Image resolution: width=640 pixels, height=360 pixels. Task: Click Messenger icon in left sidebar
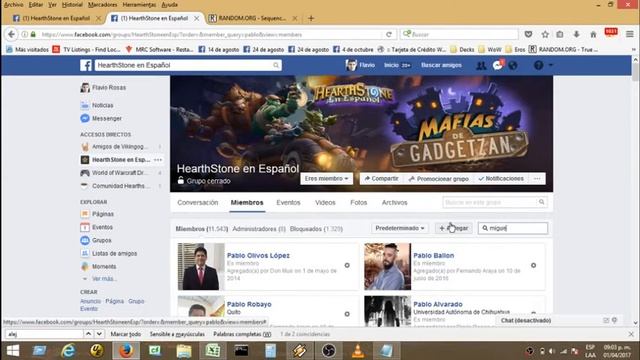coord(85,118)
